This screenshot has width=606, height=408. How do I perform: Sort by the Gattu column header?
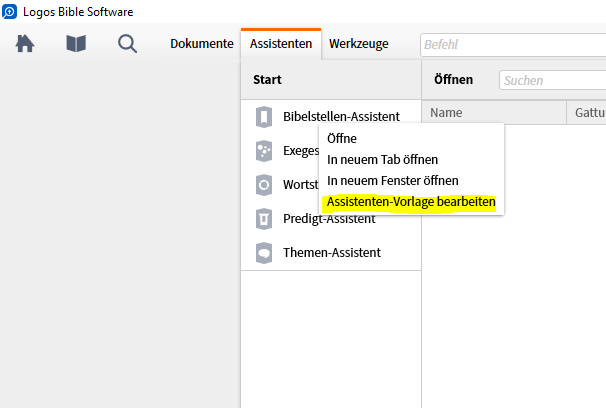(x=586, y=112)
